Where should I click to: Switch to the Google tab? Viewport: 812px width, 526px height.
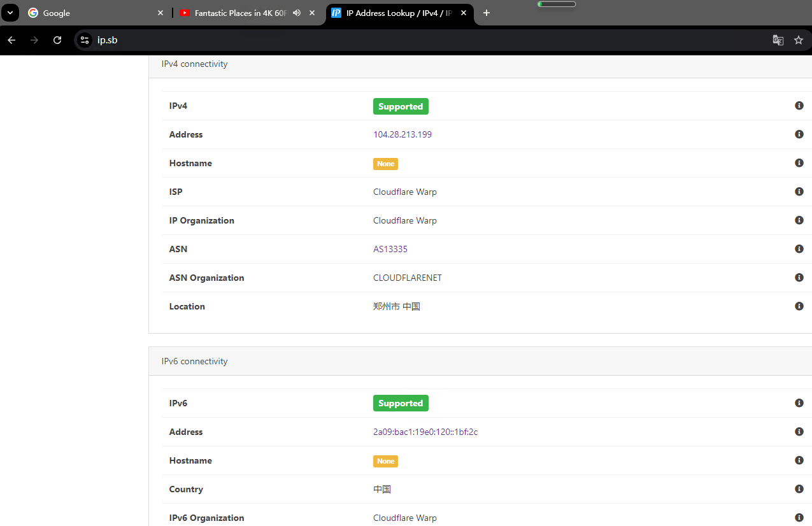tap(96, 13)
